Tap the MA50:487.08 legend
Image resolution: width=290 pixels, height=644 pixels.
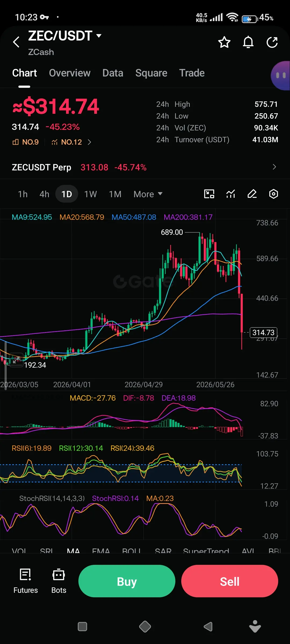pyautogui.click(x=134, y=217)
